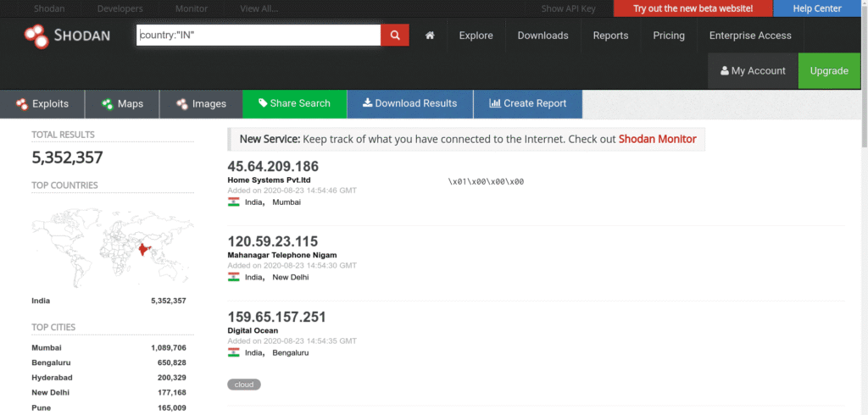Open result IP 45.64.209.186
Screen dimensions: 868x415
click(x=273, y=167)
